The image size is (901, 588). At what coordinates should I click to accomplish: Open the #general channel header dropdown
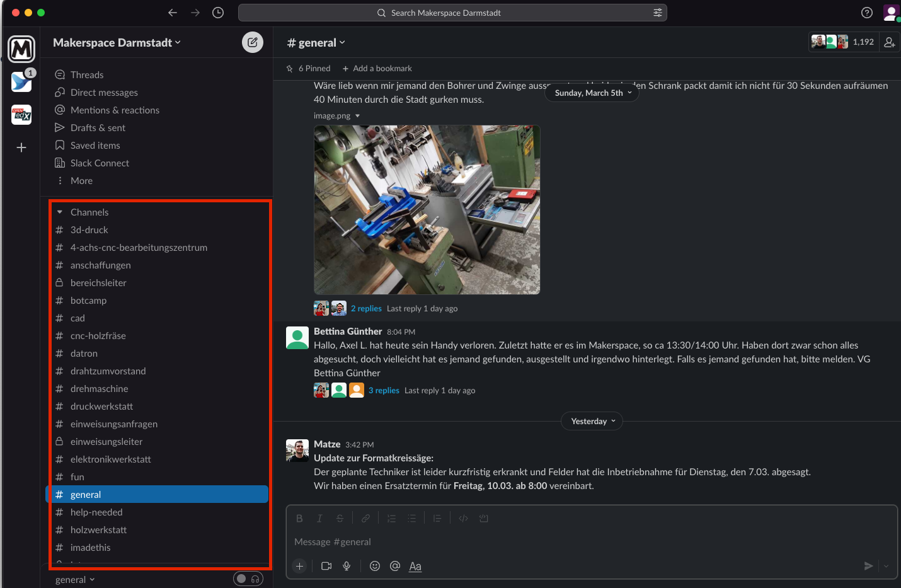[316, 43]
